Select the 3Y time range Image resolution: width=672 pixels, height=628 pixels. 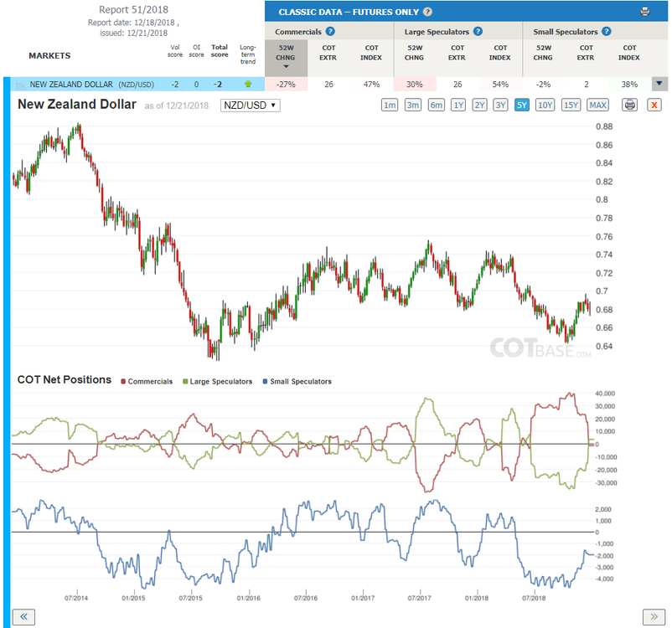[x=500, y=105]
